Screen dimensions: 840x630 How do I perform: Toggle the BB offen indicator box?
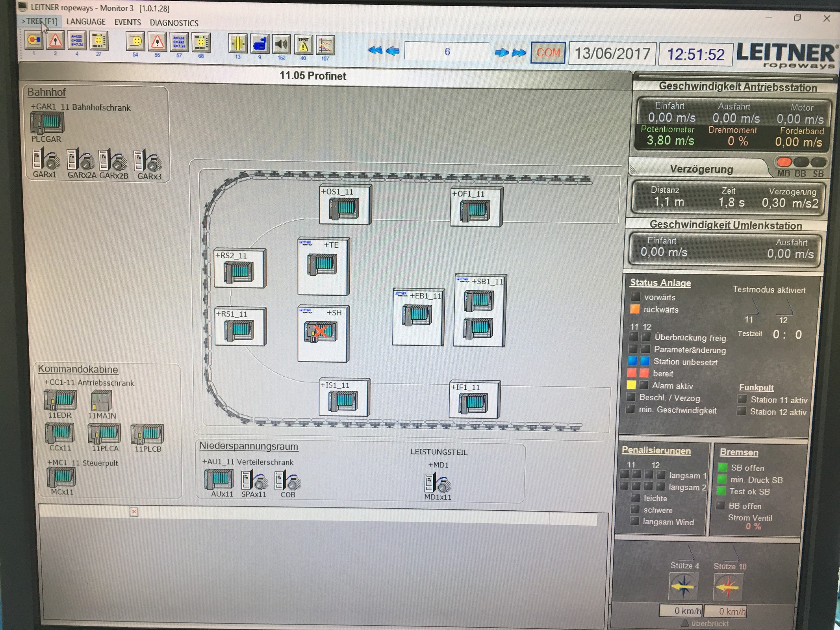pyautogui.click(x=720, y=506)
